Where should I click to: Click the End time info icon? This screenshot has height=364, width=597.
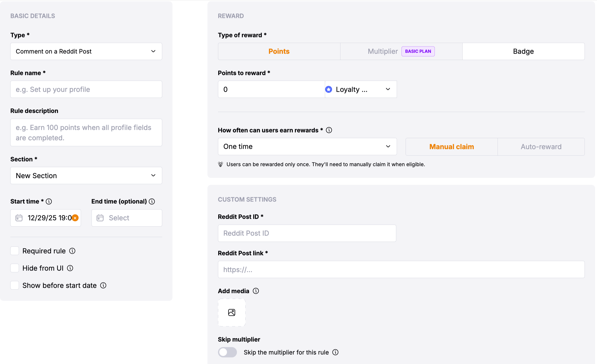pos(152,201)
